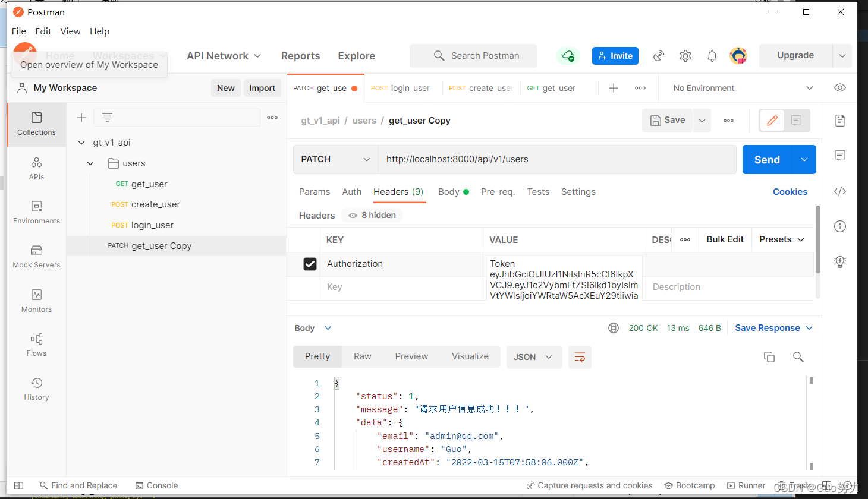Click the collections filter icon
Image resolution: width=868 pixels, height=499 pixels.
point(107,118)
